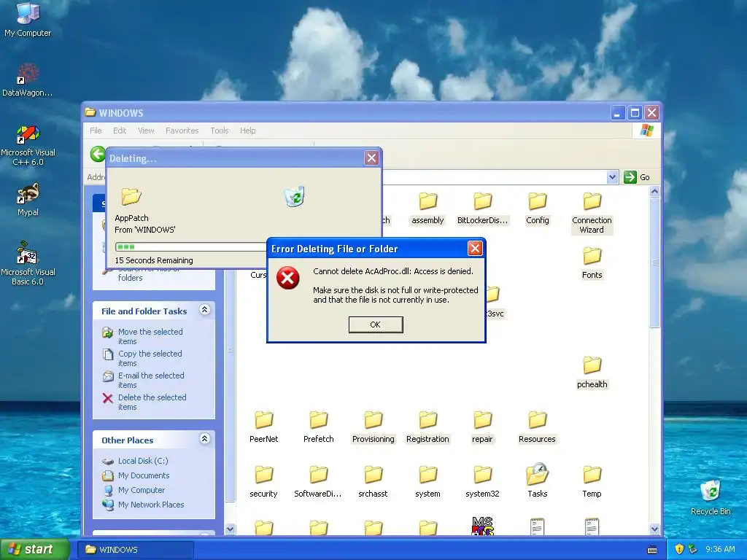
Task: Click the green Back arrow button
Action: 98,154
